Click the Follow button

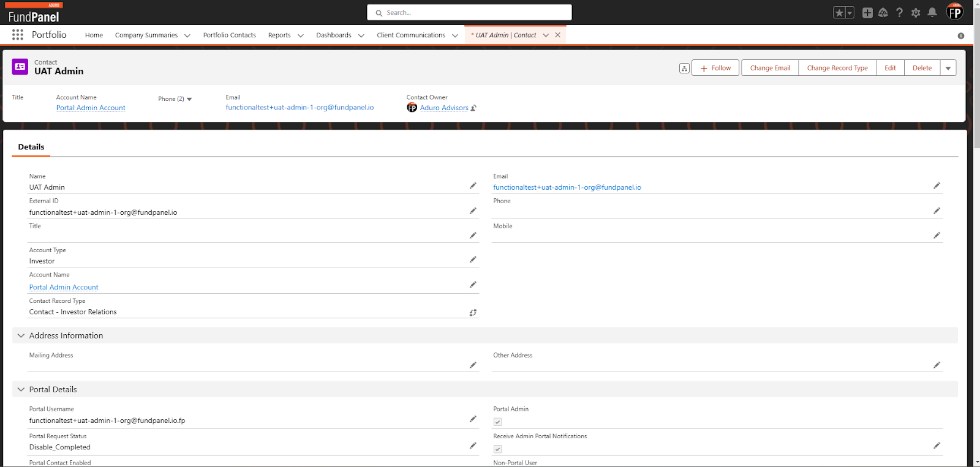click(715, 68)
